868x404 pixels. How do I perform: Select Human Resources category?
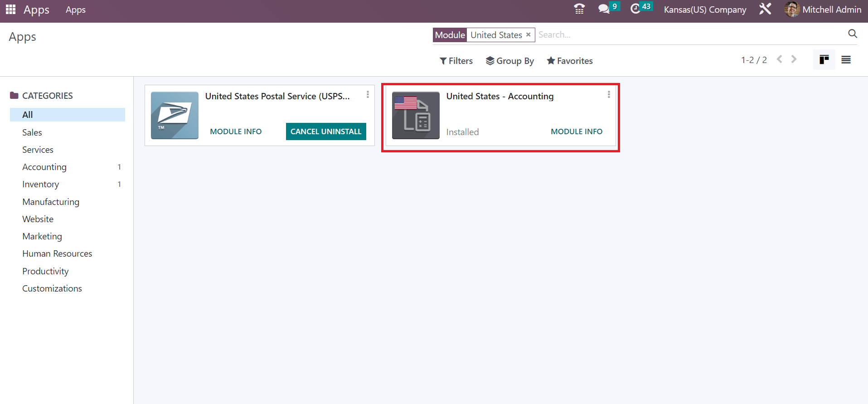[68, 253]
